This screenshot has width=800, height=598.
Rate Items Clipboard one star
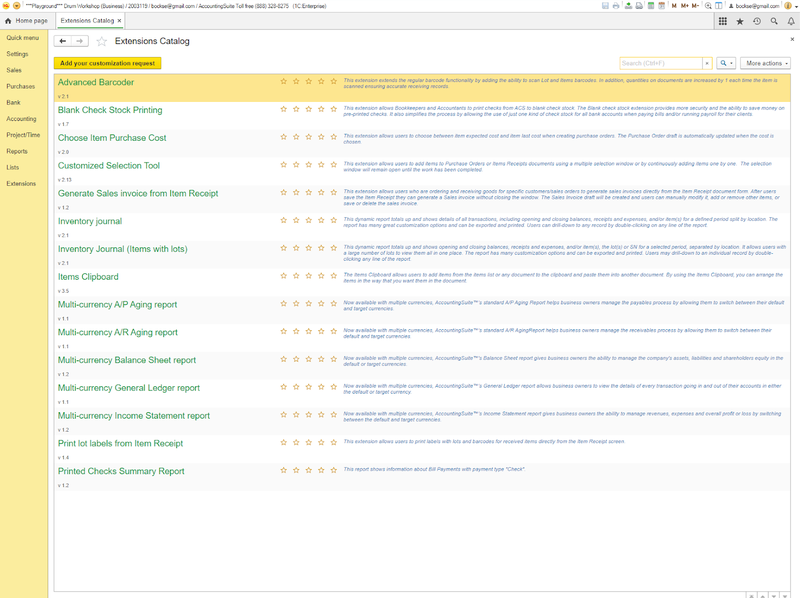point(284,276)
